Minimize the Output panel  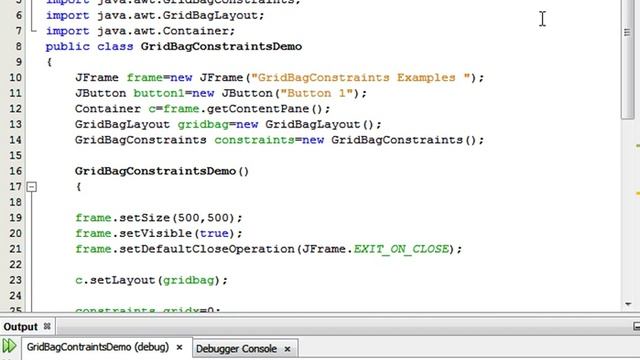coord(636,326)
